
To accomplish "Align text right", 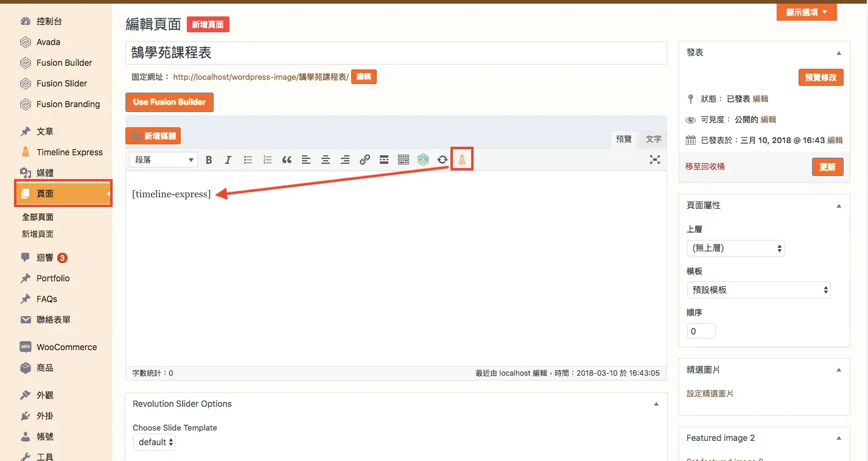I will (345, 160).
